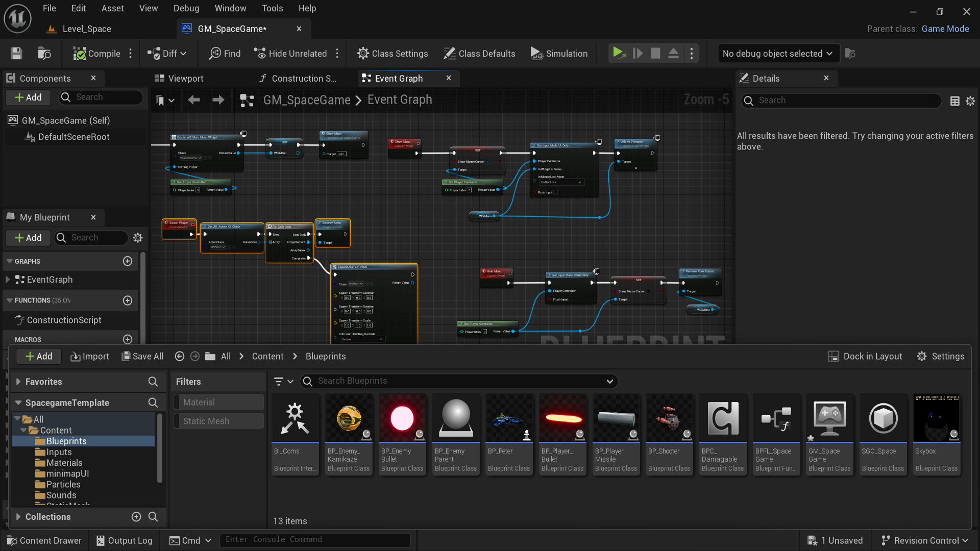Open Class Defaults panel
980x551 pixels.
[479, 53]
